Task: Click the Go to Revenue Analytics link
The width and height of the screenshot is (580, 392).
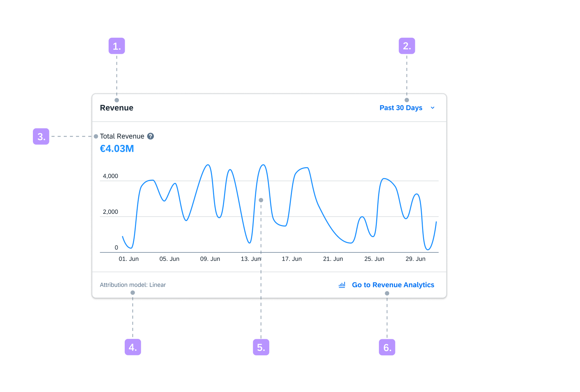Action: (x=393, y=285)
